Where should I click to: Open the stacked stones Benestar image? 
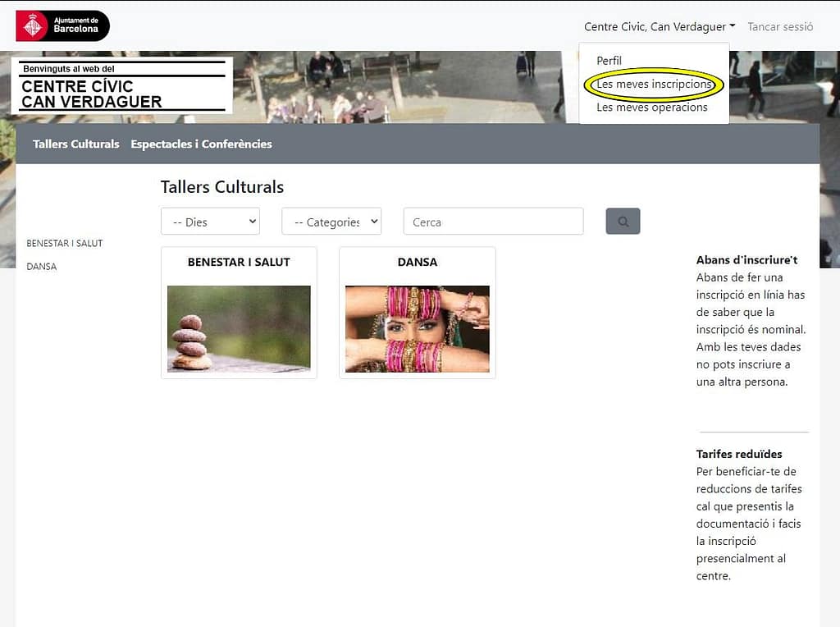(239, 328)
